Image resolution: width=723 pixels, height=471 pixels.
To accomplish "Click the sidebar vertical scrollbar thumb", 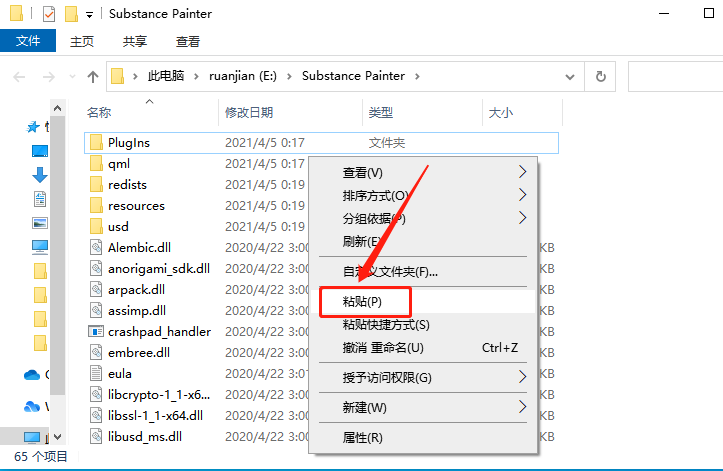I will pos(57,256).
